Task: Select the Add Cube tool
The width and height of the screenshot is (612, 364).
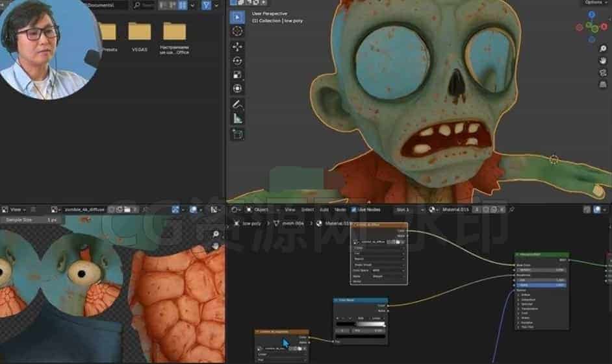Action: pyautogui.click(x=237, y=134)
